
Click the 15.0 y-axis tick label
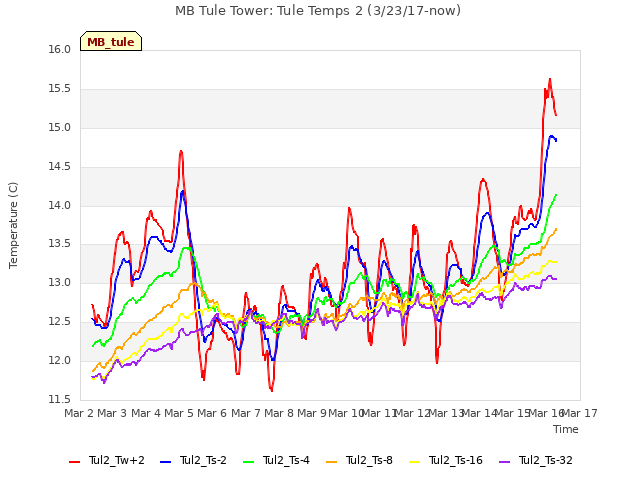[x=60, y=128]
